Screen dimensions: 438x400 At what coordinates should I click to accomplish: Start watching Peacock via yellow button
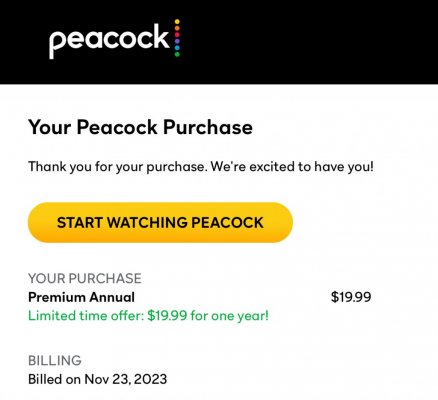(160, 222)
